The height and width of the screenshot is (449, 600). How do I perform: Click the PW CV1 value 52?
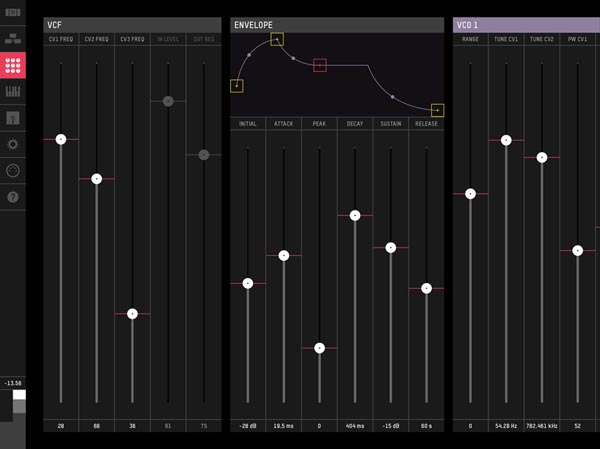pyautogui.click(x=577, y=426)
